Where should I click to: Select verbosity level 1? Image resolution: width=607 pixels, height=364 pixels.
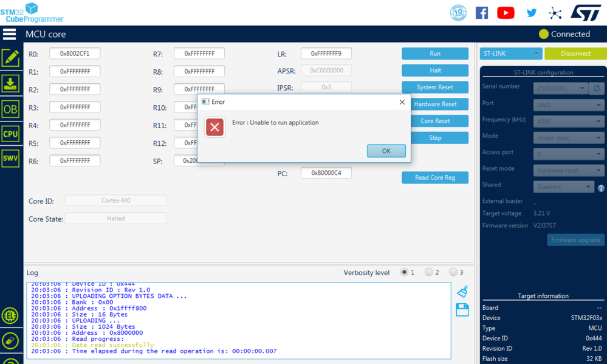(x=404, y=272)
